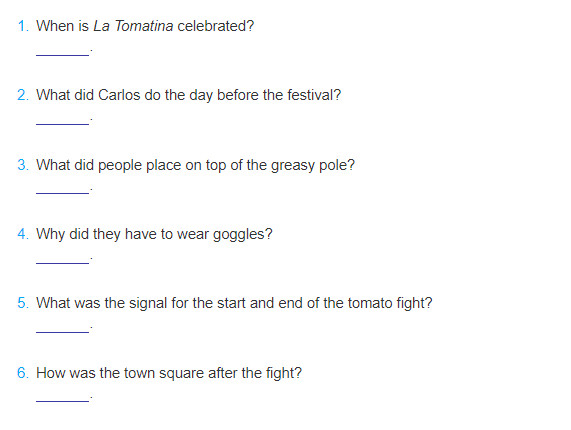Click the answer blank for tomato fight signal
The width and height of the screenshot is (571, 430).
click(x=62, y=328)
